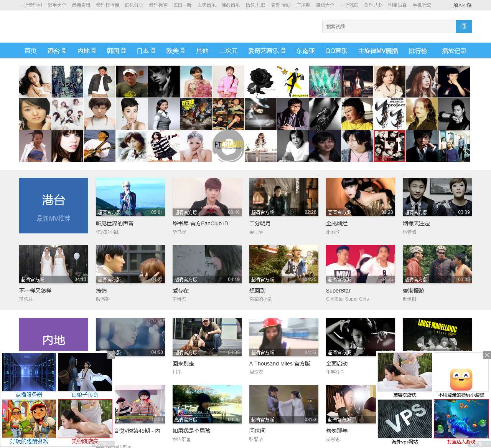Open the VPS ad image

pyautogui.click(x=405, y=418)
